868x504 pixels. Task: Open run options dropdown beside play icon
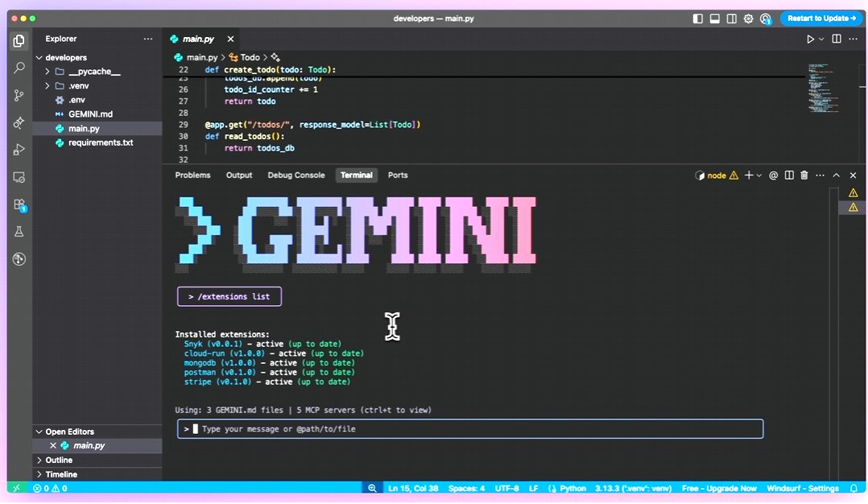click(821, 39)
